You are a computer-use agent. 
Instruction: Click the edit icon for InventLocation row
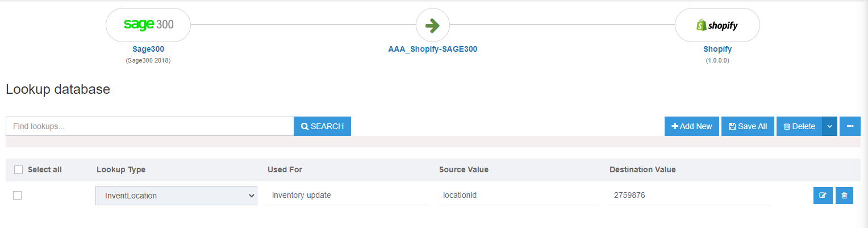click(x=823, y=196)
